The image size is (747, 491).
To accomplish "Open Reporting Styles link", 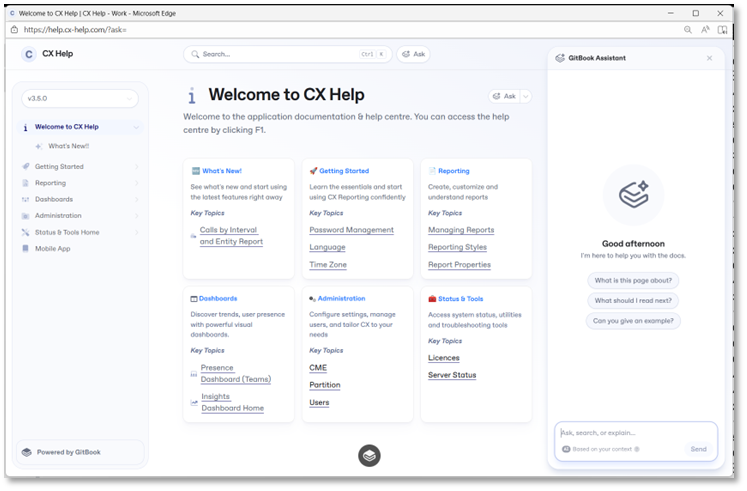I will [x=457, y=247].
